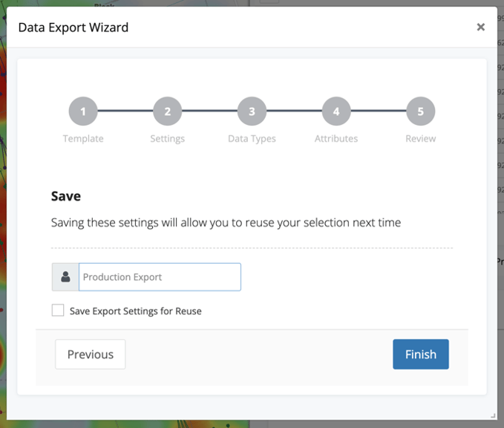Click the Data Export Wizard title
Viewport: 504px width, 428px height.
[73, 27]
